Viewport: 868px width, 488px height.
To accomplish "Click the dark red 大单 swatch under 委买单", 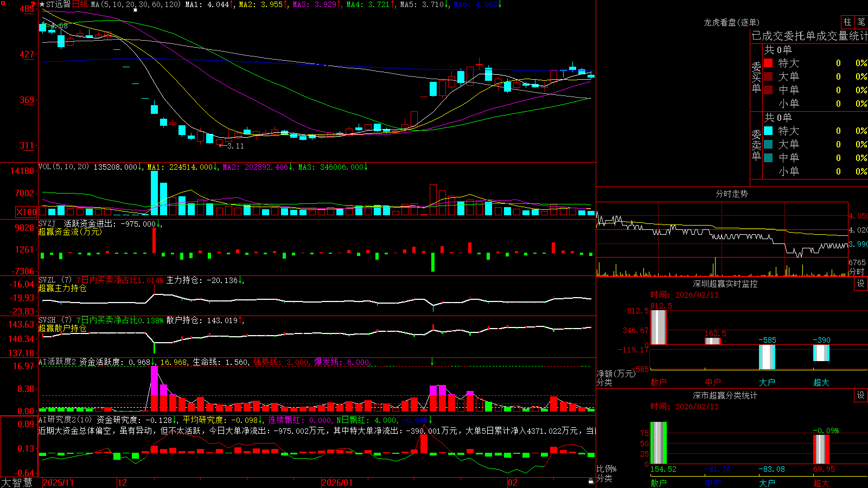I will pyautogui.click(x=768, y=76).
